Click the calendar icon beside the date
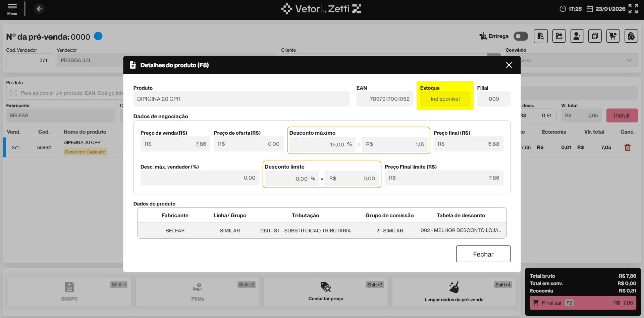Image resolution: width=644 pixels, height=318 pixels. click(590, 9)
